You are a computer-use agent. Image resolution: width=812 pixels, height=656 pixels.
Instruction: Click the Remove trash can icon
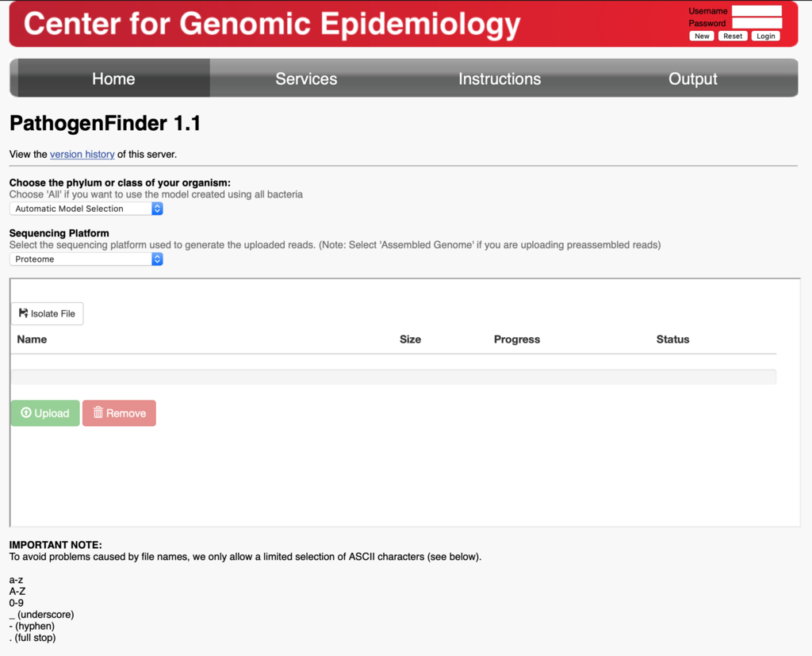coord(98,412)
